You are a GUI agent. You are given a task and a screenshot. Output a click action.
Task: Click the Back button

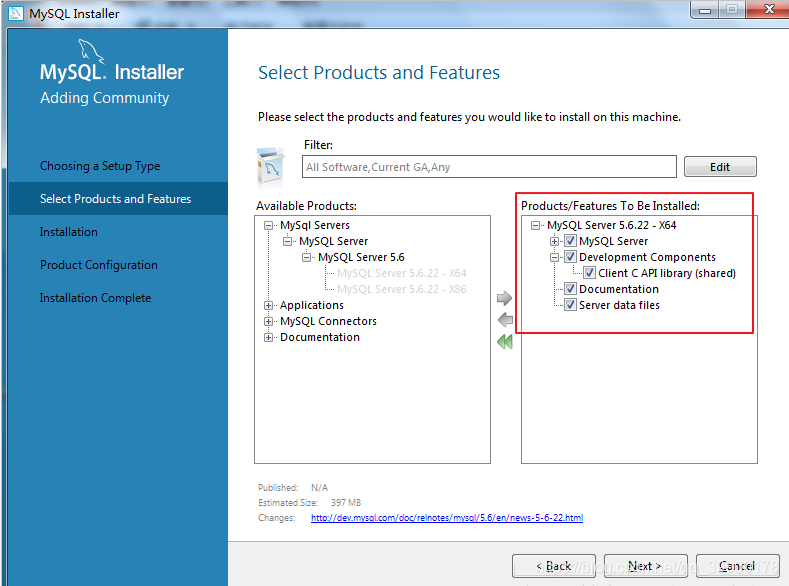554,566
